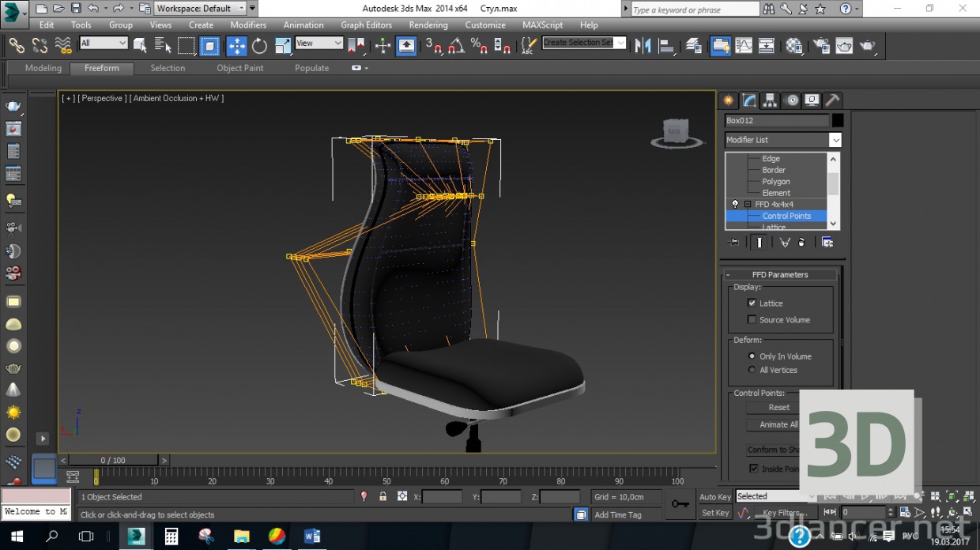
Task: Switch to the Display command panel tab
Action: point(812,100)
